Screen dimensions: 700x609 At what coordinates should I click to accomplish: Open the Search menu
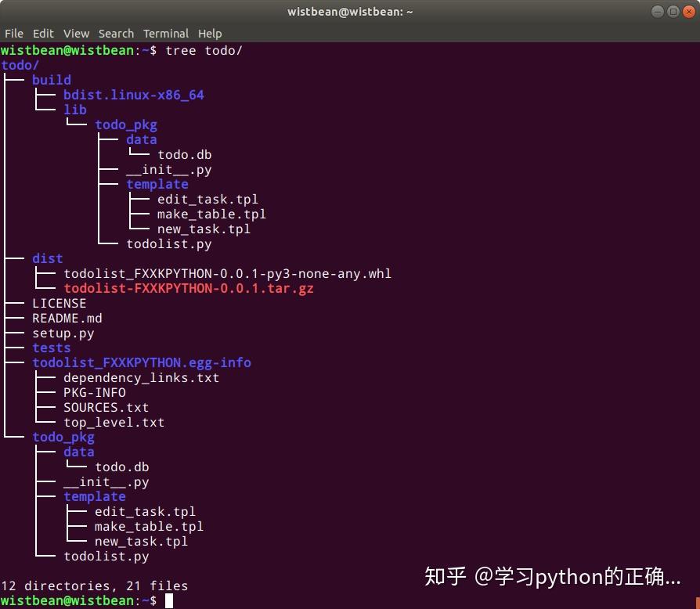coord(116,34)
